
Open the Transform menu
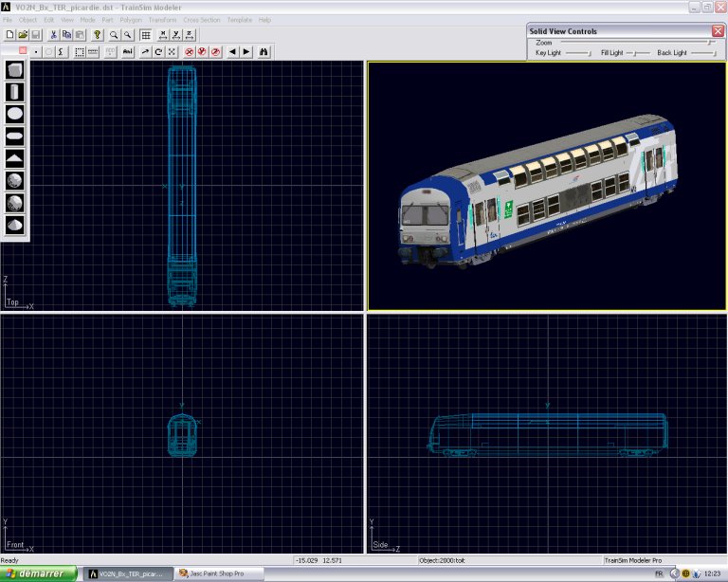pyautogui.click(x=162, y=20)
